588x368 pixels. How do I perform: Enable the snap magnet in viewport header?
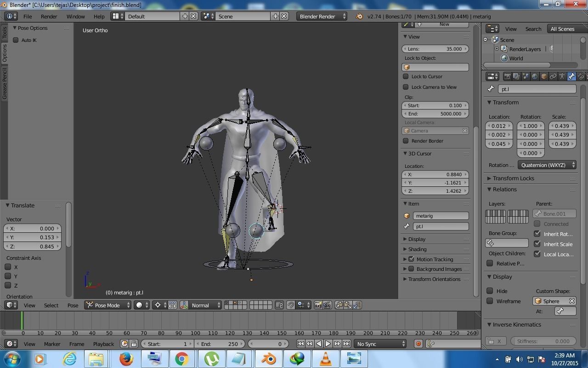(x=290, y=305)
